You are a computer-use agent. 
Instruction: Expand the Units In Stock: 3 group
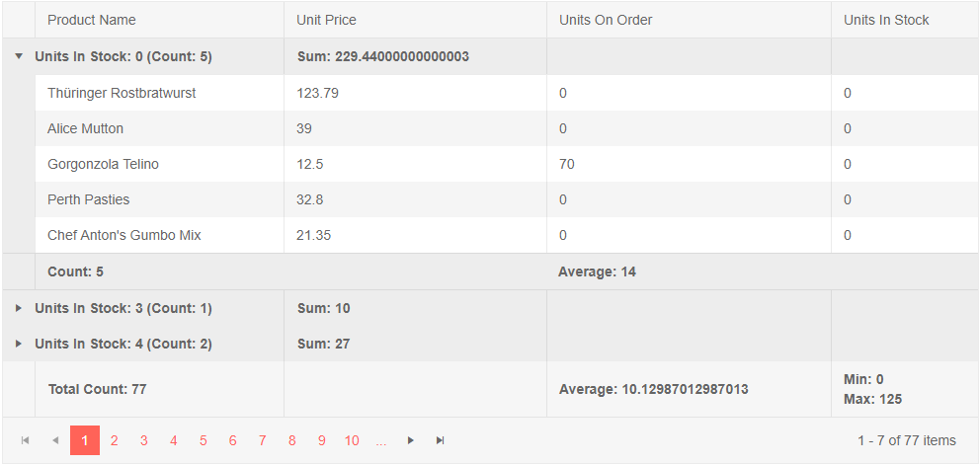tap(19, 308)
